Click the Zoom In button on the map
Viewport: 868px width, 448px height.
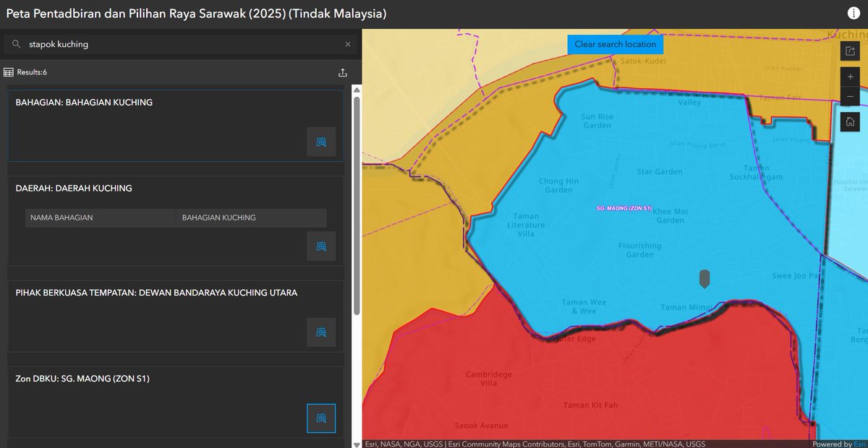coord(849,76)
